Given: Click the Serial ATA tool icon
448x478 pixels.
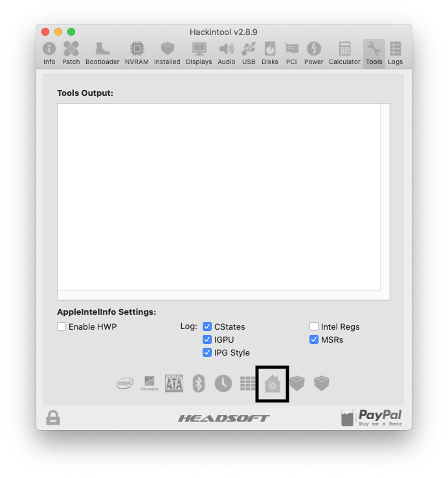Looking at the screenshot, I should 174,383.
